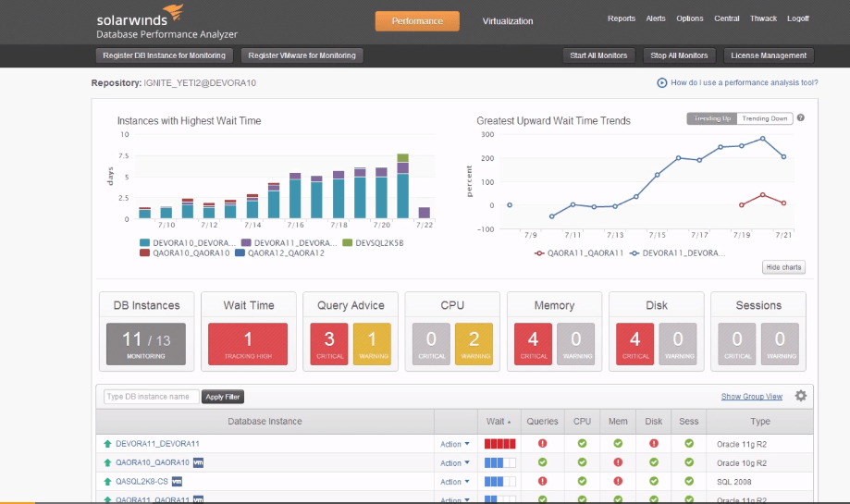
Task: Click the Query Advice 3 Critical tile
Action: (x=329, y=344)
